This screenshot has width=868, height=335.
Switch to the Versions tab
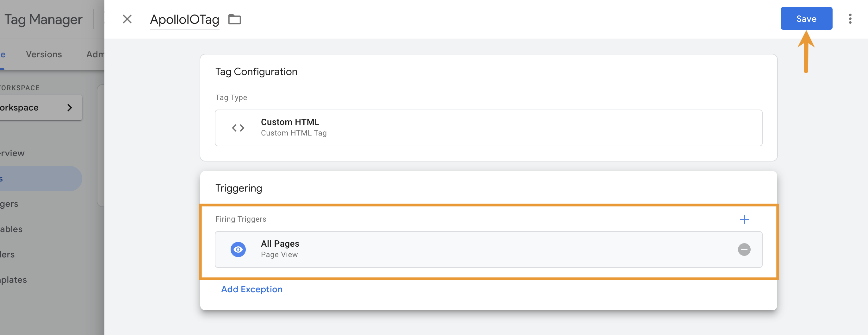tap(44, 54)
